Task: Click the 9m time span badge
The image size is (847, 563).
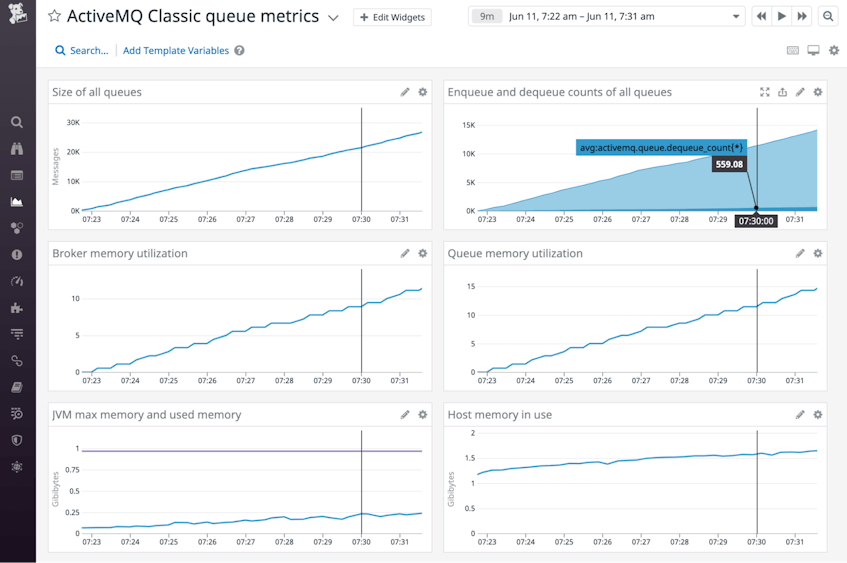Action: point(487,17)
